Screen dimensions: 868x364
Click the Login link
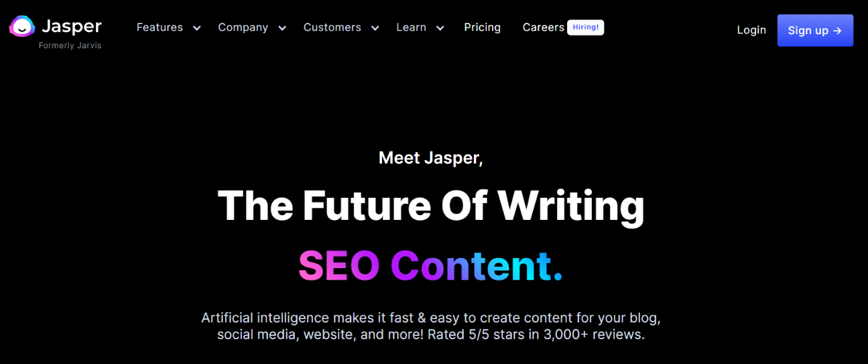751,30
